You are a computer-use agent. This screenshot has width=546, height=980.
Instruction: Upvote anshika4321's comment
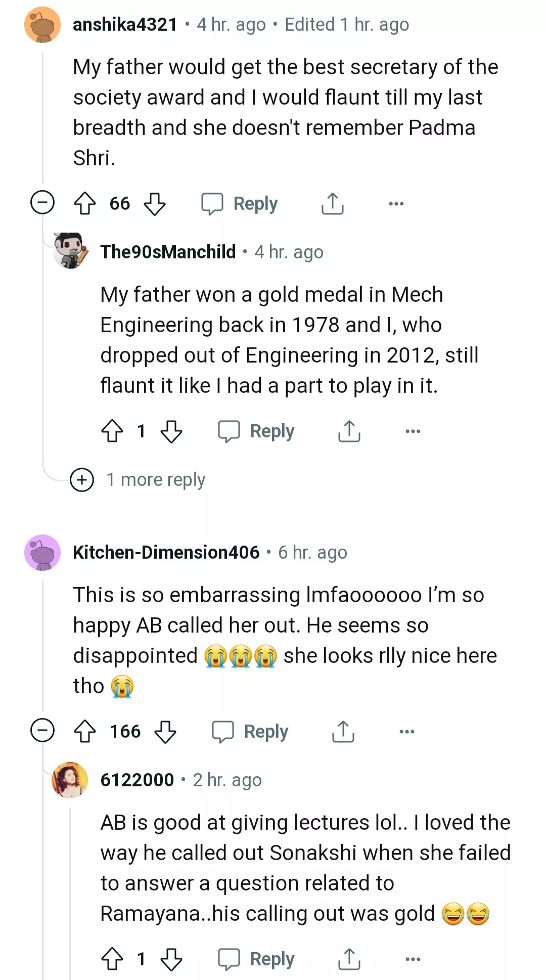pyautogui.click(x=85, y=204)
